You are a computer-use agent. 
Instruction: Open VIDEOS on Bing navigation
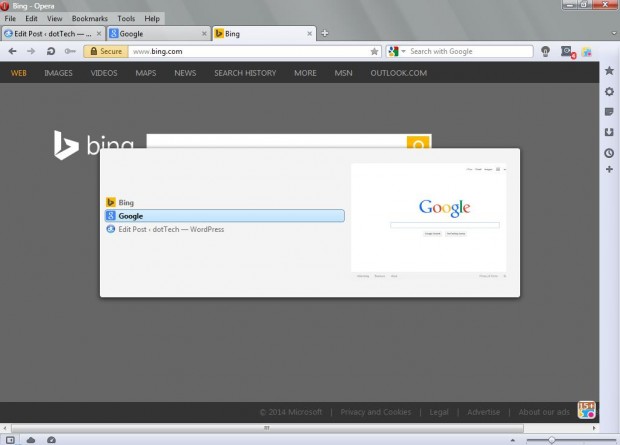(104, 73)
